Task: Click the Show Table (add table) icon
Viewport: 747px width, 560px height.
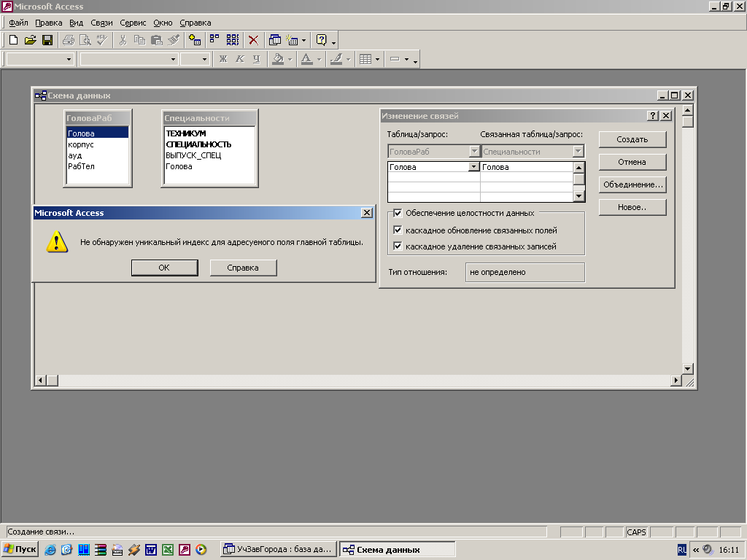Action: [x=194, y=41]
